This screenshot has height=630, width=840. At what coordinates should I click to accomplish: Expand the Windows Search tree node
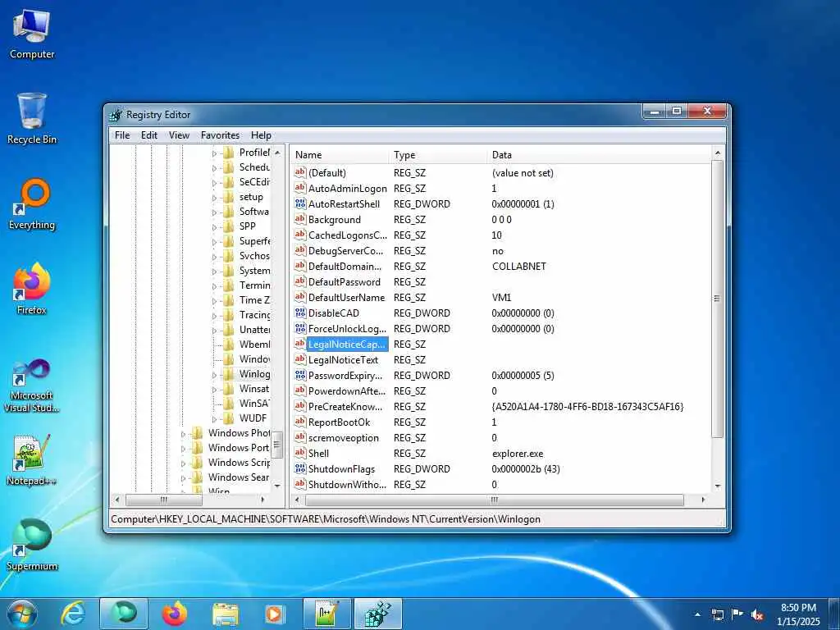click(x=183, y=478)
